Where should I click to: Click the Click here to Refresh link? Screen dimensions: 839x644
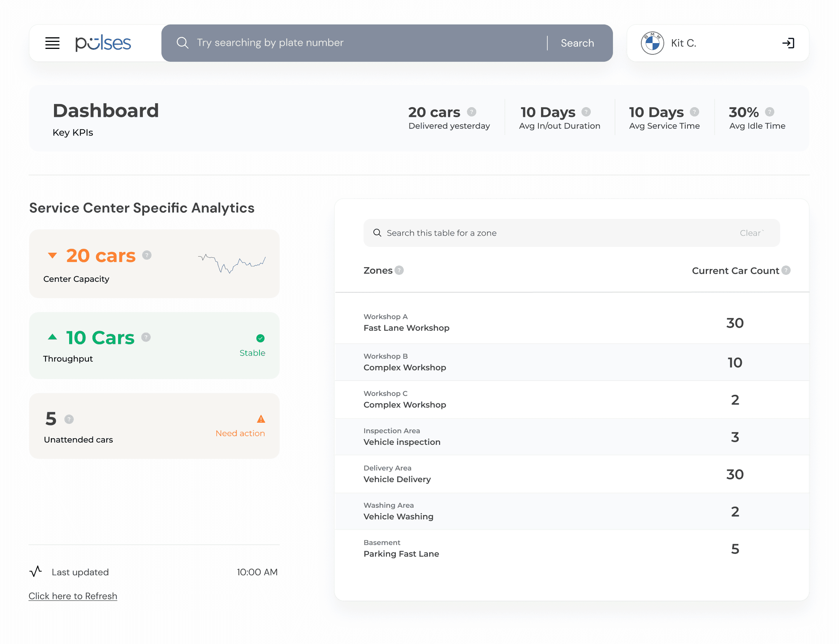73,596
